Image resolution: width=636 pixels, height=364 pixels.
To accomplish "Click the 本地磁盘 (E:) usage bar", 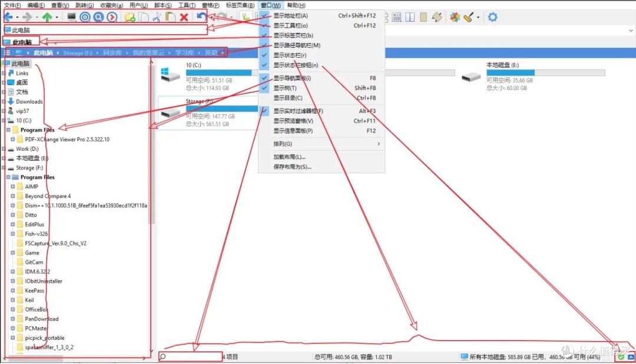I will [x=545, y=73].
